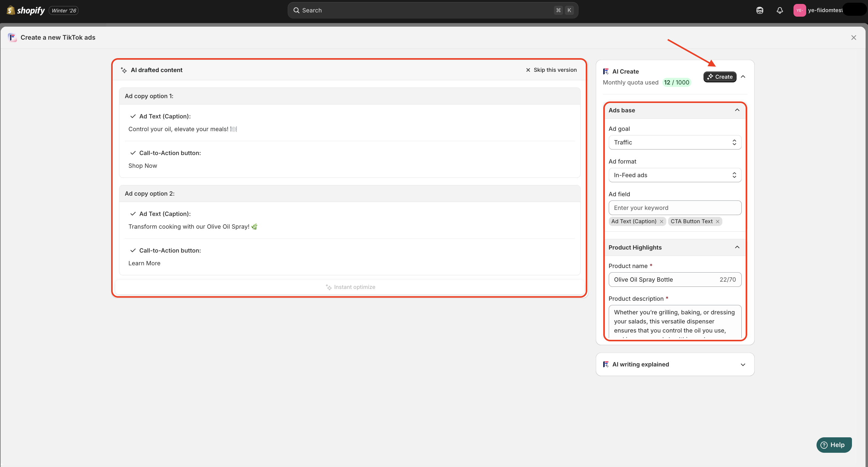Click the Create button in AI Create
The width and height of the screenshot is (868, 467).
tap(720, 77)
